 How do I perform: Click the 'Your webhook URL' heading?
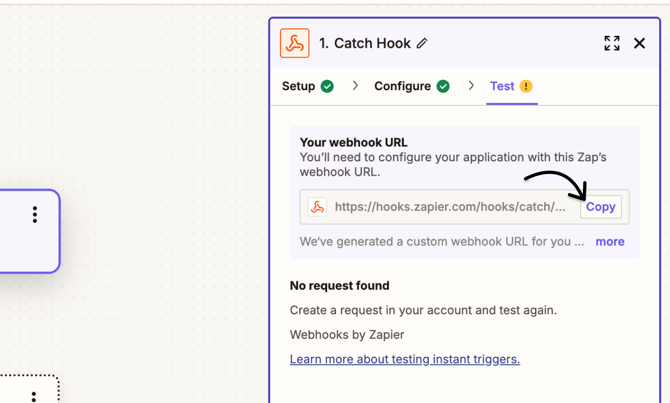pyautogui.click(x=353, y=142)
